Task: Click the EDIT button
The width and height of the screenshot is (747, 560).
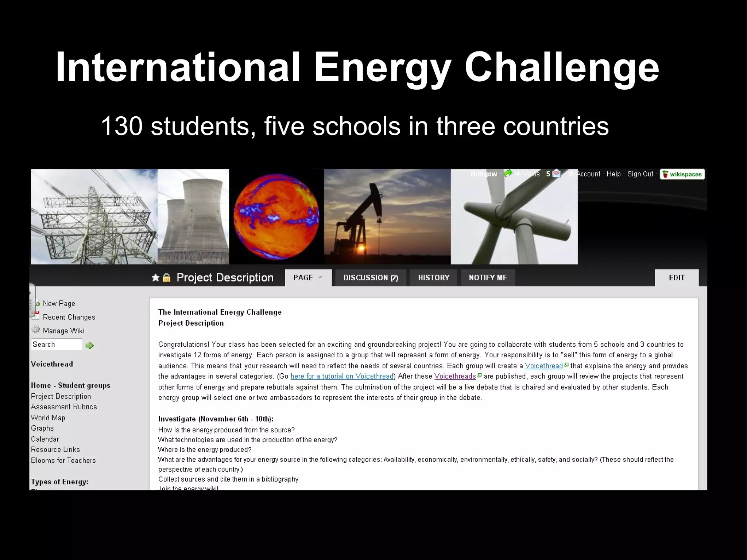Action: [677, 278]
